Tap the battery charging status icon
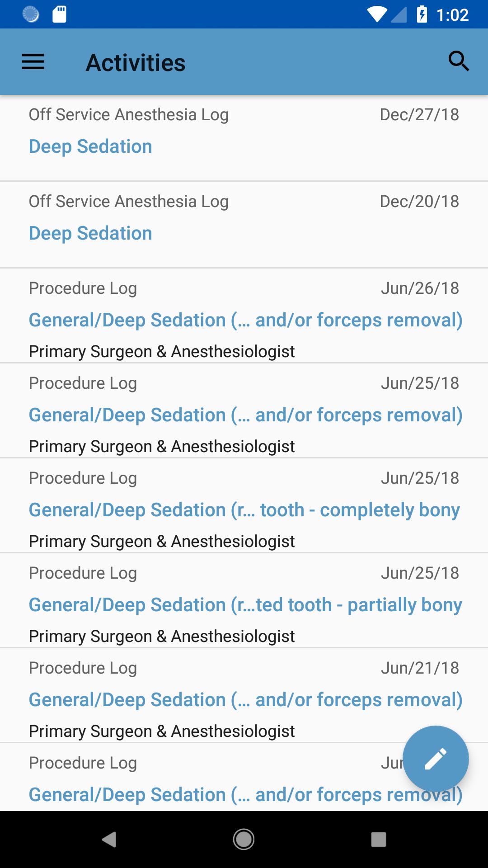Screen dimensions: 488x868 pyautogui.click(x=422, y=14)
